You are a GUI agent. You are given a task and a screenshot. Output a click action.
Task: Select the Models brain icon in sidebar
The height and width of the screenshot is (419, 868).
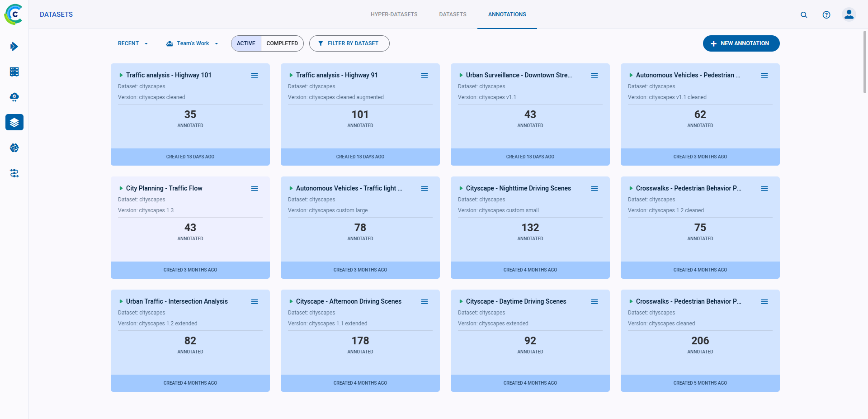pyautogui.click(x=14, y=148)
